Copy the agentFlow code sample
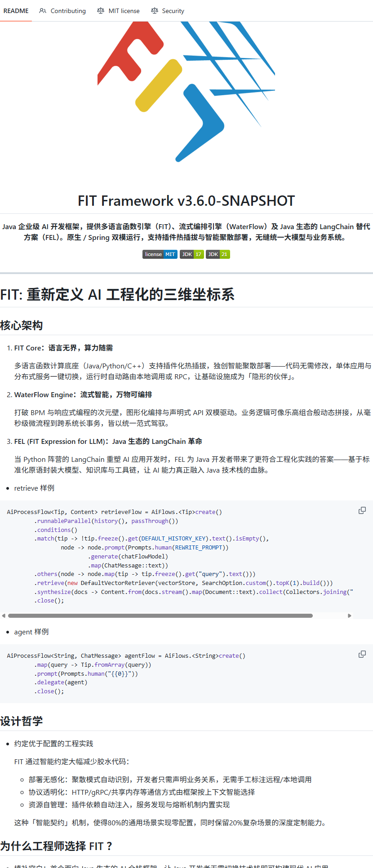Screen dimensions: 373x868 [x=362, y=654]
